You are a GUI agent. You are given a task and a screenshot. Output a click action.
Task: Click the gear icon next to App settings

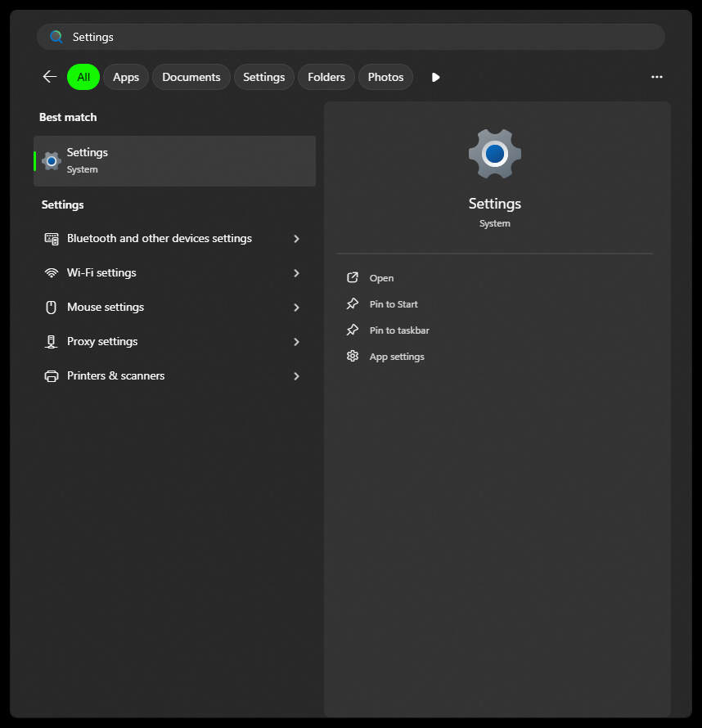353,356
